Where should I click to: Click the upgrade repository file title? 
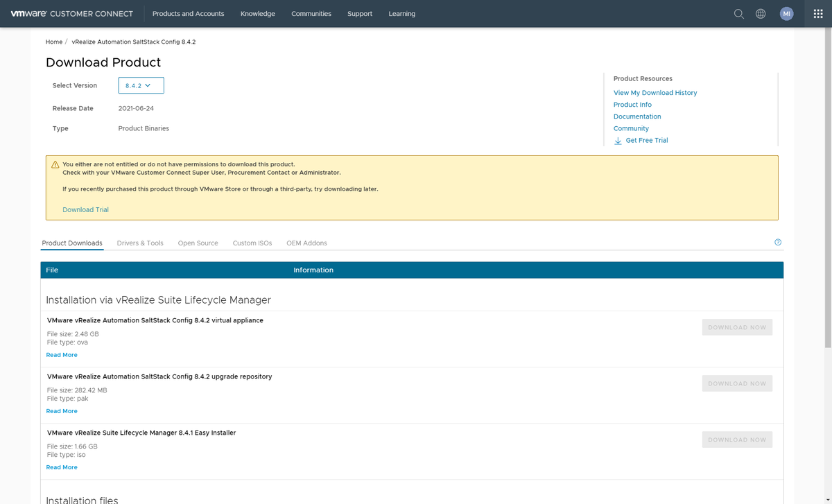pos(159,376)
